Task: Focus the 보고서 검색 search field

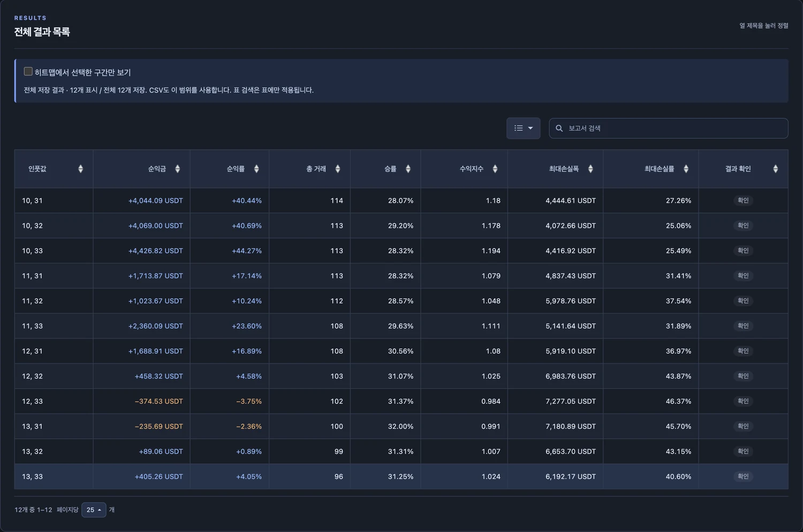Action: point(669,128)
